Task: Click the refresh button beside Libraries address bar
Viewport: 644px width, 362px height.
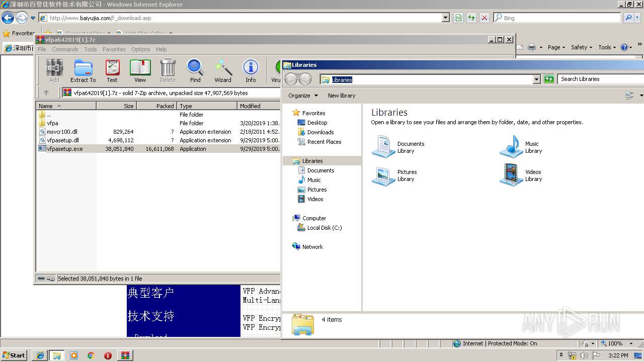Action: (549, 79)
